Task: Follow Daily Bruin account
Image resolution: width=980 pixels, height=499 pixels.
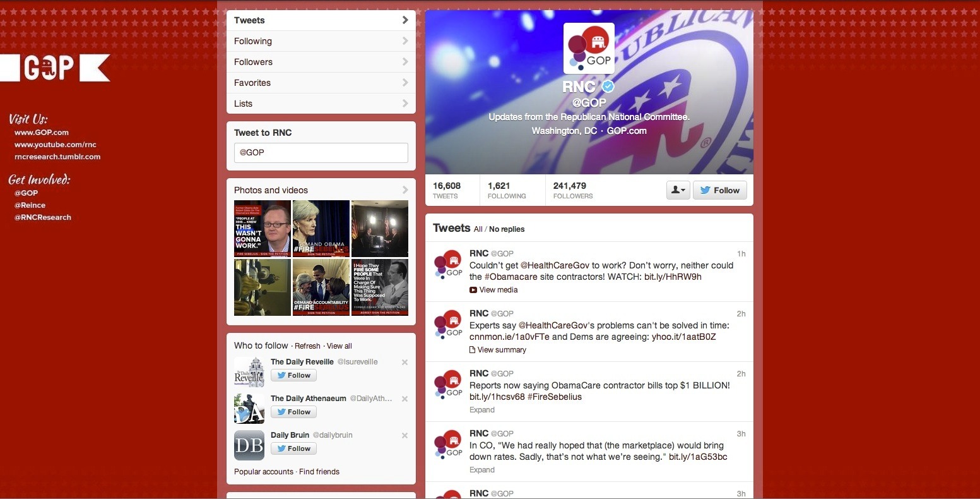Action: tap(293, 448)
